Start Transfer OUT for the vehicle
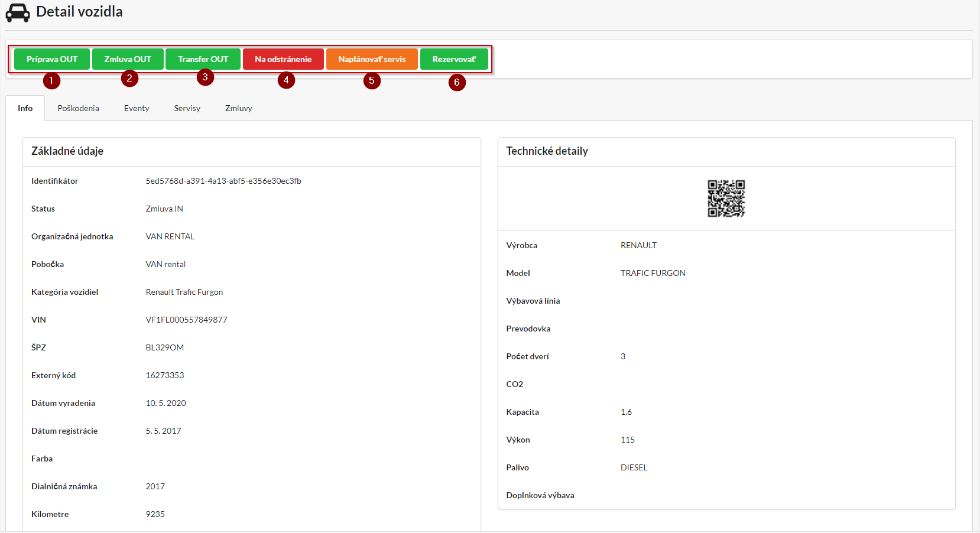 pyautogui.click(x=203, y=59)
